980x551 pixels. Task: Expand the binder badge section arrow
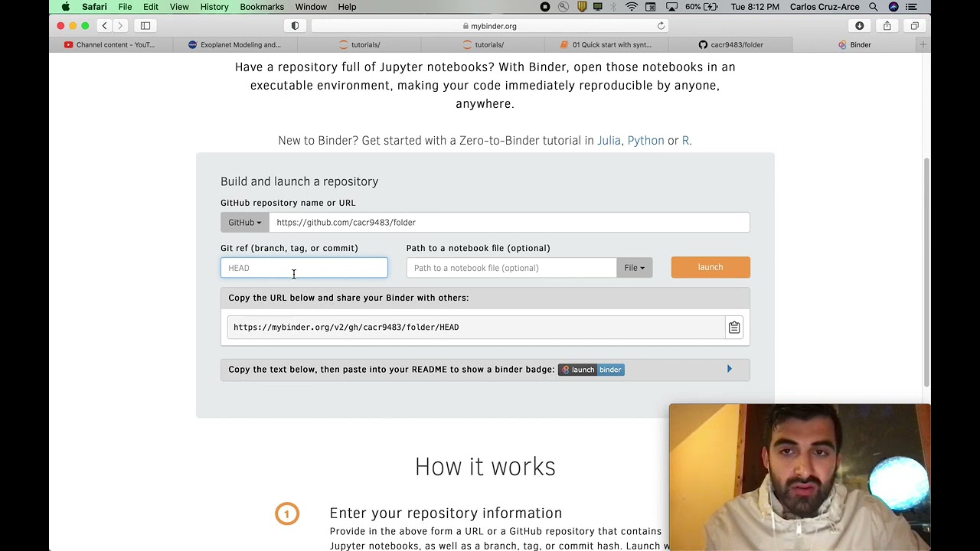[x=730, y=369]
